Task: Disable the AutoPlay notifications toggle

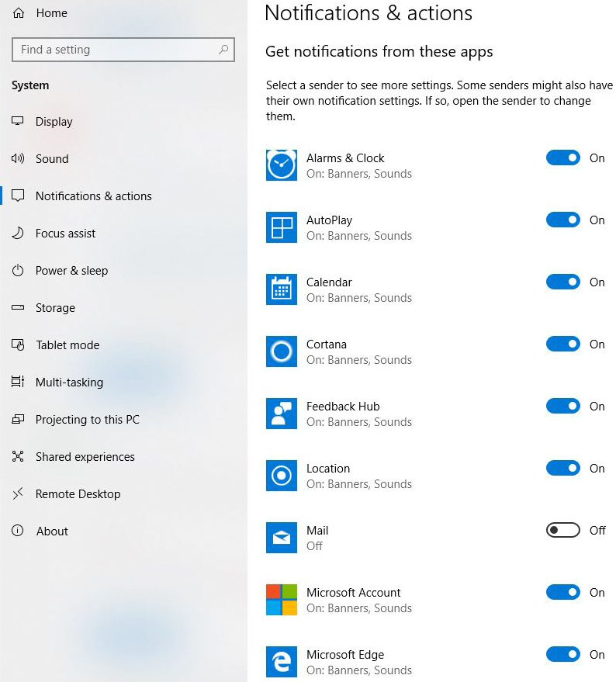Action: point(563,220)
